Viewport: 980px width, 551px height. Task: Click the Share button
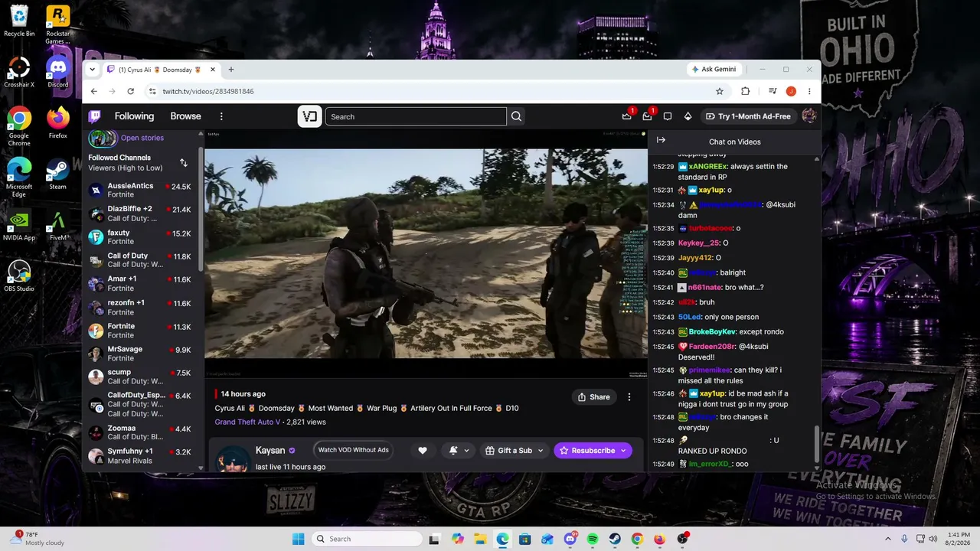point(594,397)
